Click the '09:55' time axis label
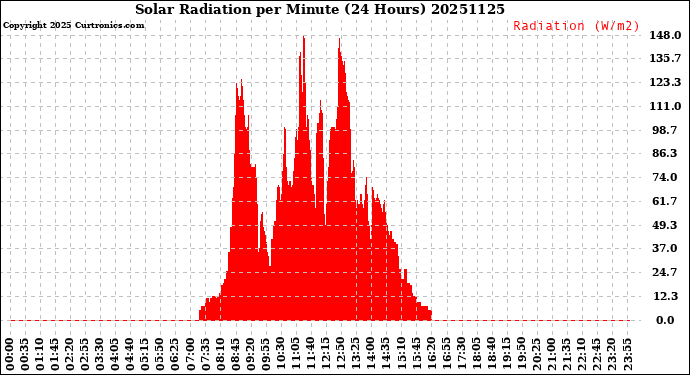 coord(266,355)
